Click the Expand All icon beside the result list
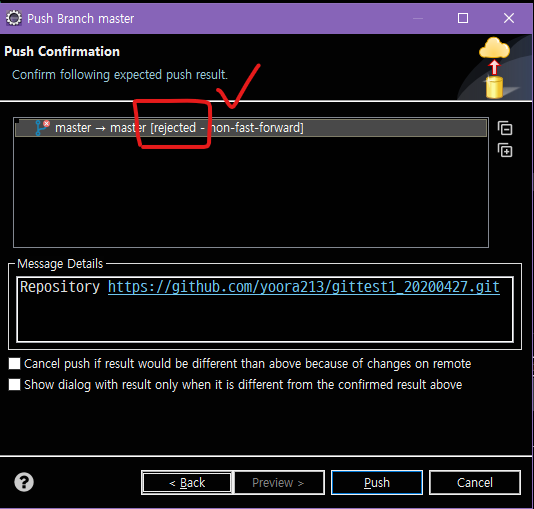534x509 pixels. point(505,150)
